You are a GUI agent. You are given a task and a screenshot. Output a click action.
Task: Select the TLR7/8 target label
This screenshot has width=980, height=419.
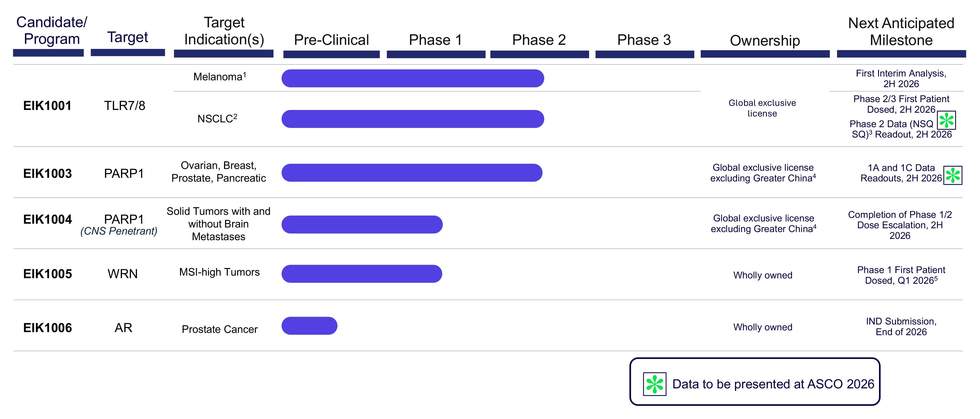[125, 106]
